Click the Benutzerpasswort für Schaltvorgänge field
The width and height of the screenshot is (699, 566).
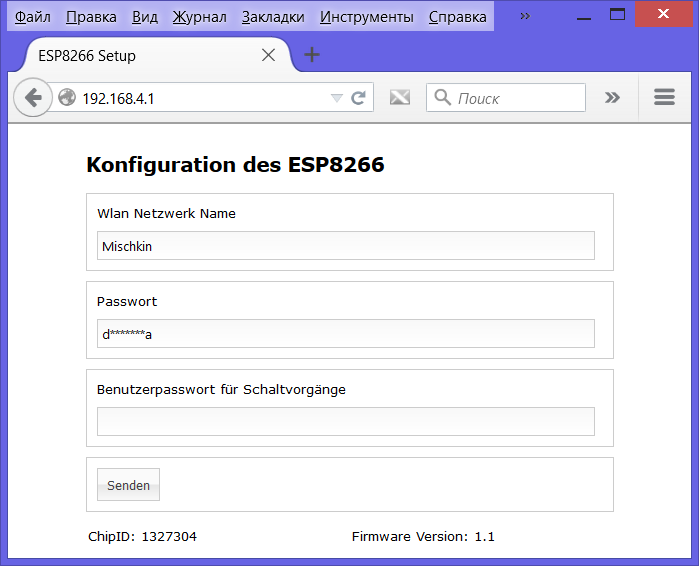coord(345,422)
